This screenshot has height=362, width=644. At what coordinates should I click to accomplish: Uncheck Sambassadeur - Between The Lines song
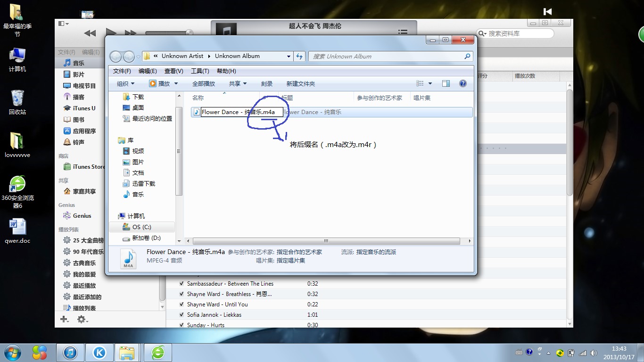tap(182, 284)
